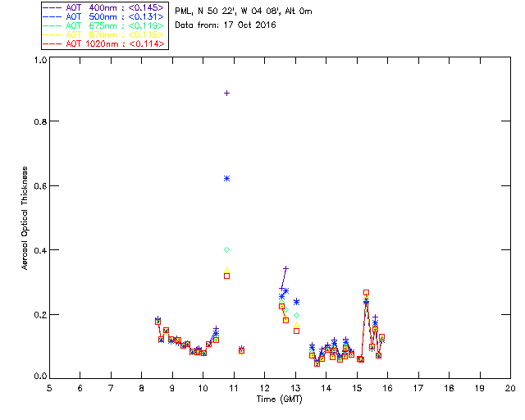This screenshot has height=420, width=525.
Task: Select the AOT 675nm legend entry
Action: [x=103, y=25]
